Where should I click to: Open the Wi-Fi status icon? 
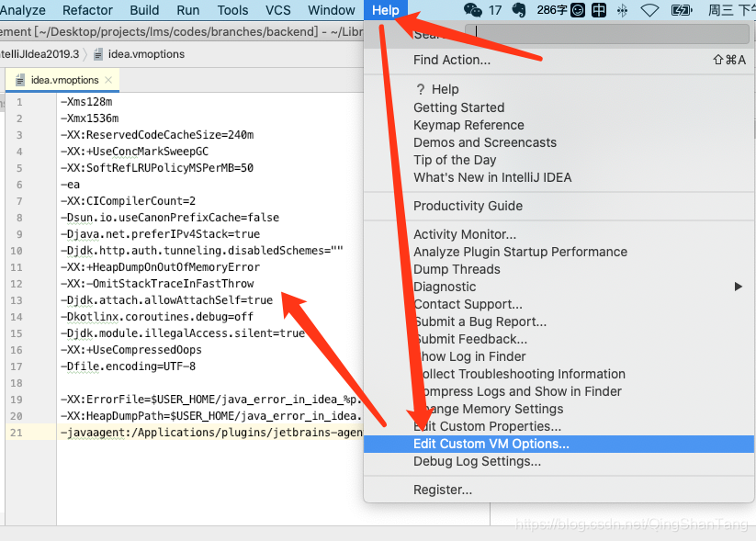pos(649,10)
